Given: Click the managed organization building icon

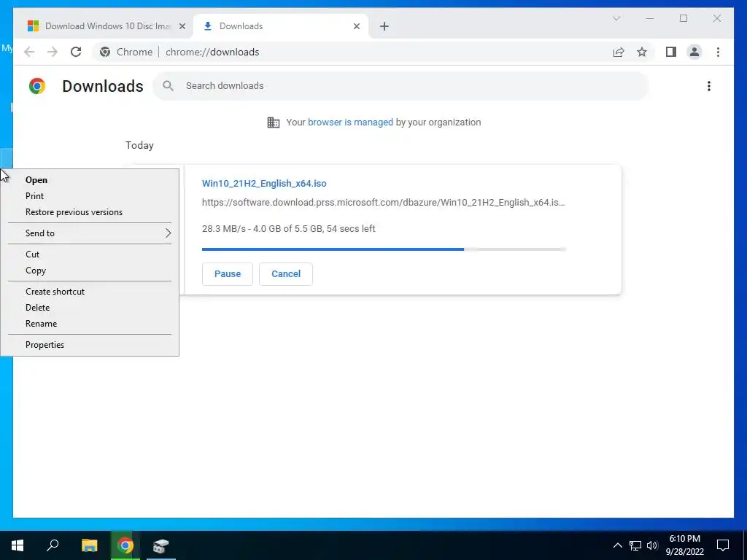Looking at the screenshot, I should [274, 122].
